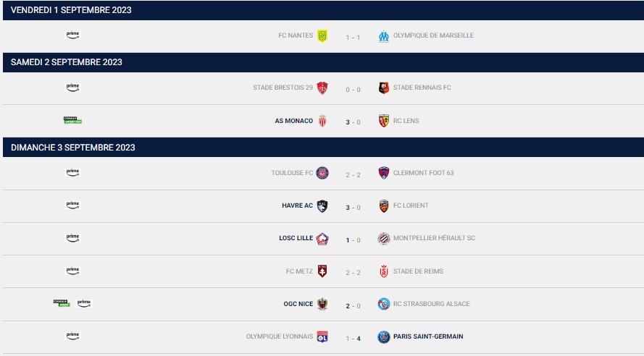This screenshot has height=356, width=644.
Task: Click the Olympique de Marseille logo
Action: pos(384,36)
